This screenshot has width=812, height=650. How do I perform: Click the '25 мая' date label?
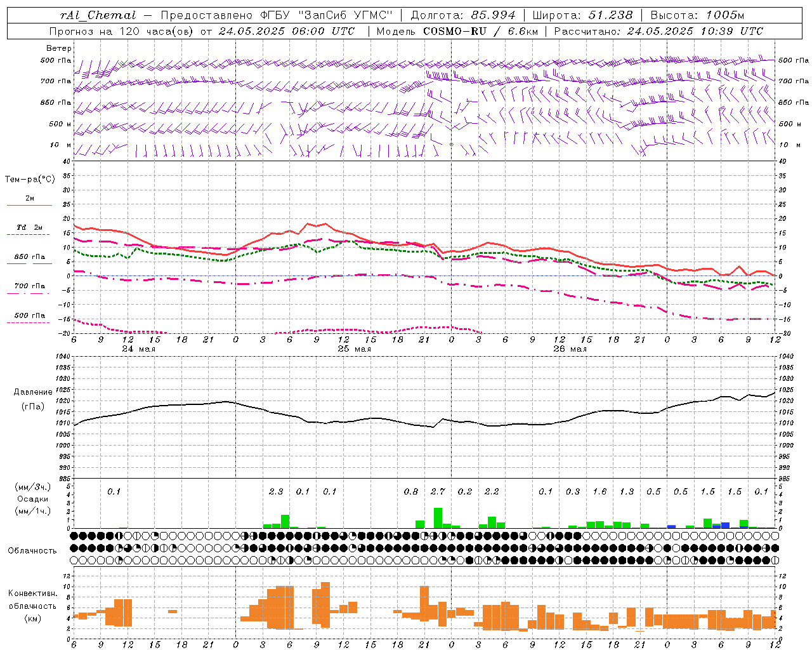tap(355, 349)
